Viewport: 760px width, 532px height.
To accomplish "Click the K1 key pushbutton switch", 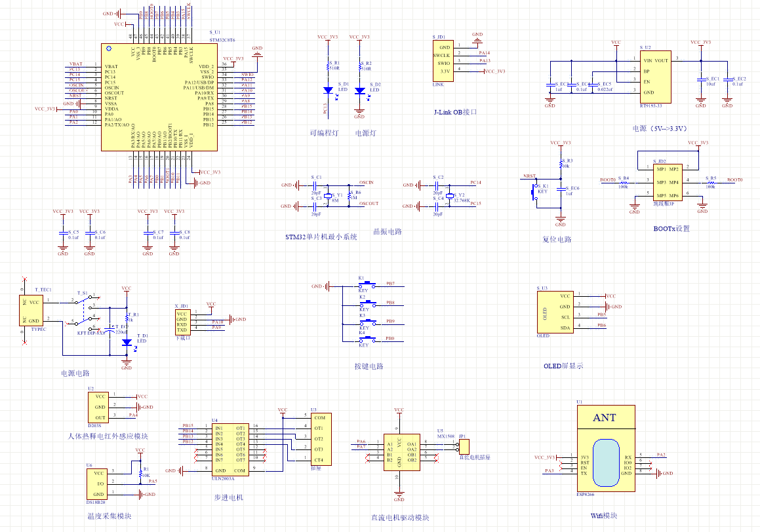I will point(367,284).
